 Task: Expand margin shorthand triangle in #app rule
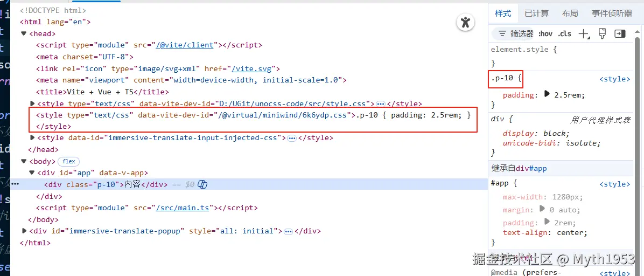[542, 209]
